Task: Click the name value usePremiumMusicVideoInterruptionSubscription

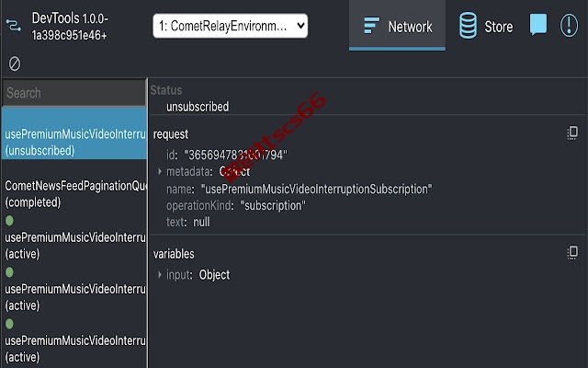Action: coord(316,189)
